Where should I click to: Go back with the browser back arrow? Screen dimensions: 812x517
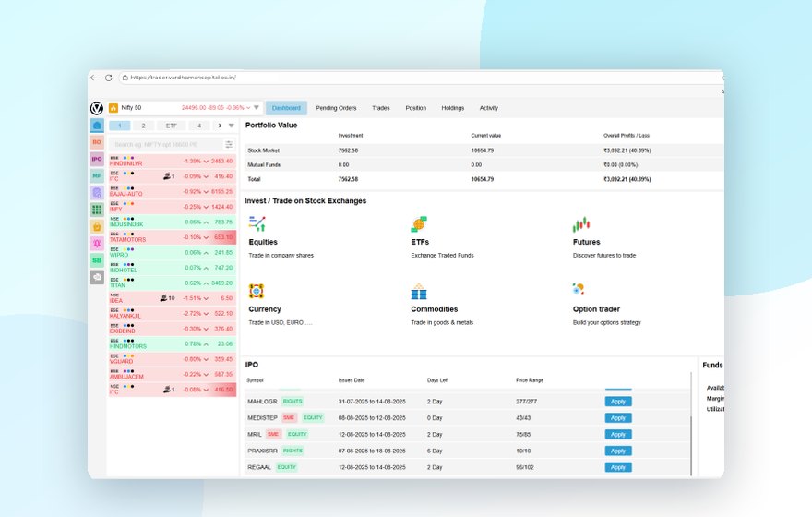pyautogui.click(x=94, y=78)
